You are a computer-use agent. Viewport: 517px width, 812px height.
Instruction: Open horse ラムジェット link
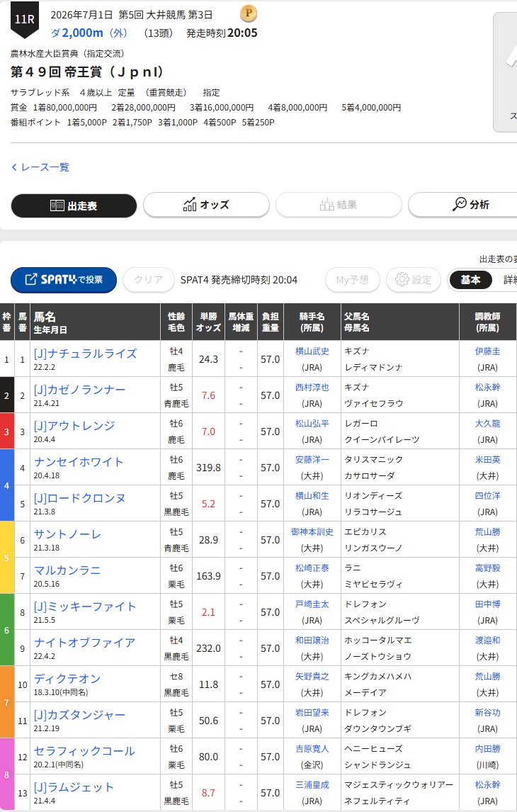74,788
